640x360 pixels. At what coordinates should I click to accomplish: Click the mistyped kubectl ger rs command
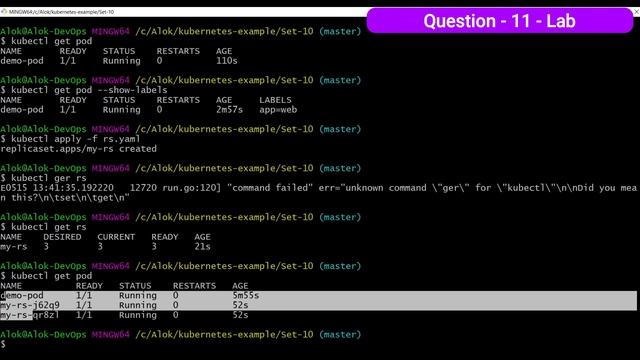49,178
